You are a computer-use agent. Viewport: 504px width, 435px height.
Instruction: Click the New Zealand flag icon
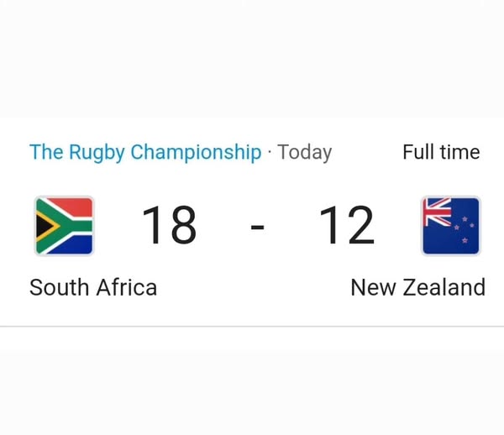451,225
